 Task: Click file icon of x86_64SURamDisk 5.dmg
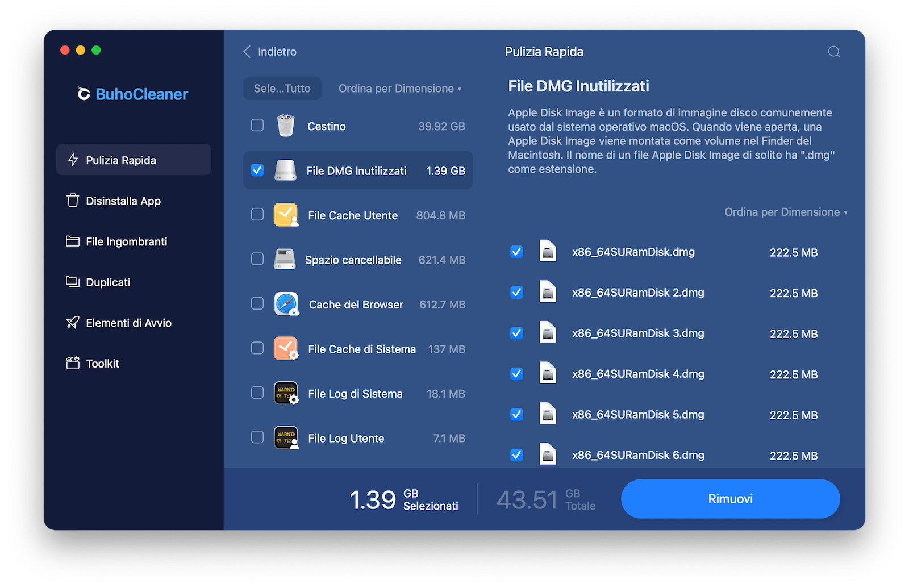pos(548,414)
